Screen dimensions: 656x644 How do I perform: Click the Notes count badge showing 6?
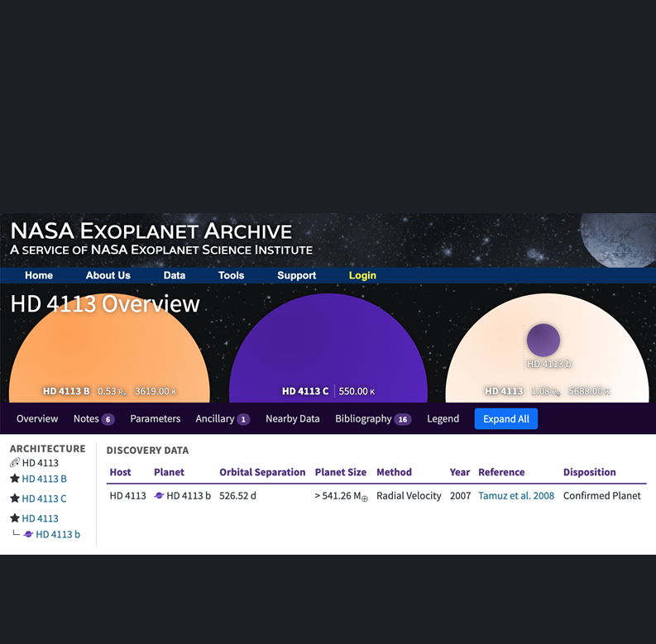pos(108,419)
